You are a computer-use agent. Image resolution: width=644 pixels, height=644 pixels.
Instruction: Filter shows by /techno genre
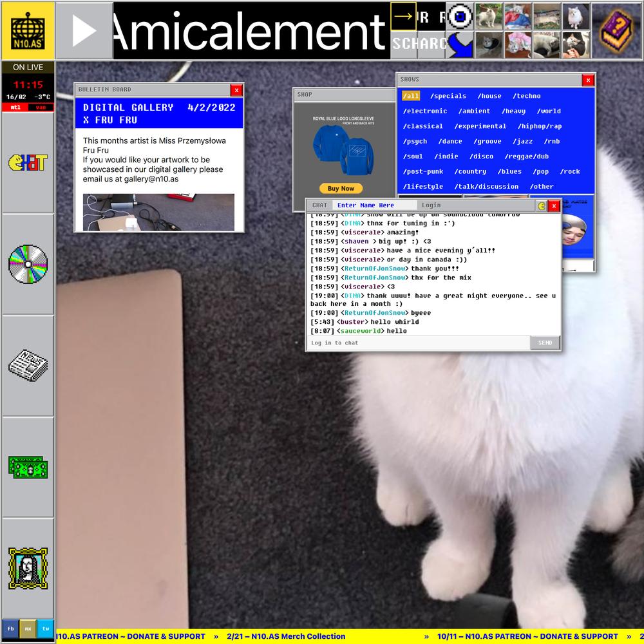point(526,96)
